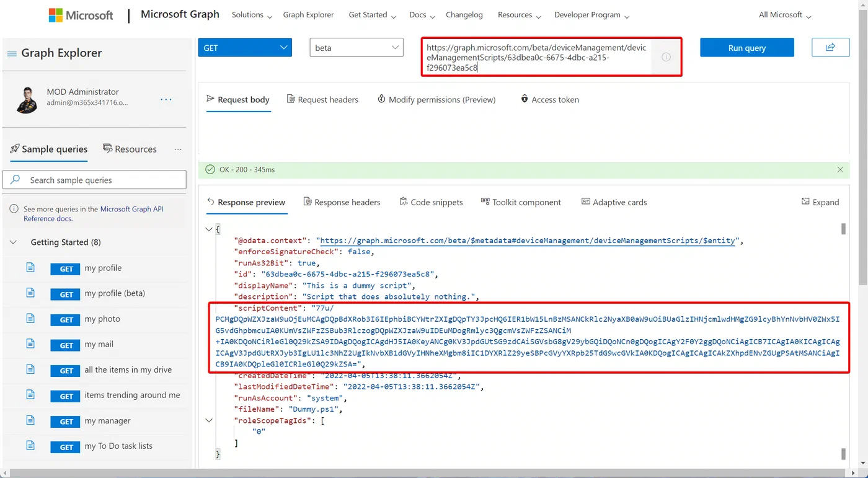This screenshot has height=478, width=868.
Task: Switch to the Resources sidebar tab
Action: [130, 149]
